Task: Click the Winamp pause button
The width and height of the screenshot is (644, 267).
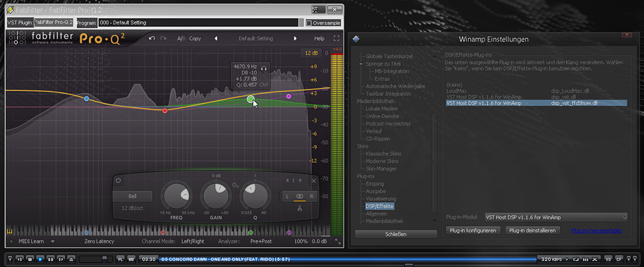Action: 51,259
